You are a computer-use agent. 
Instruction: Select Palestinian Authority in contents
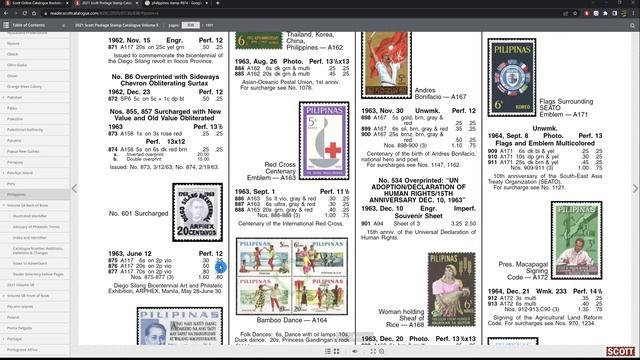click(25, 130)
